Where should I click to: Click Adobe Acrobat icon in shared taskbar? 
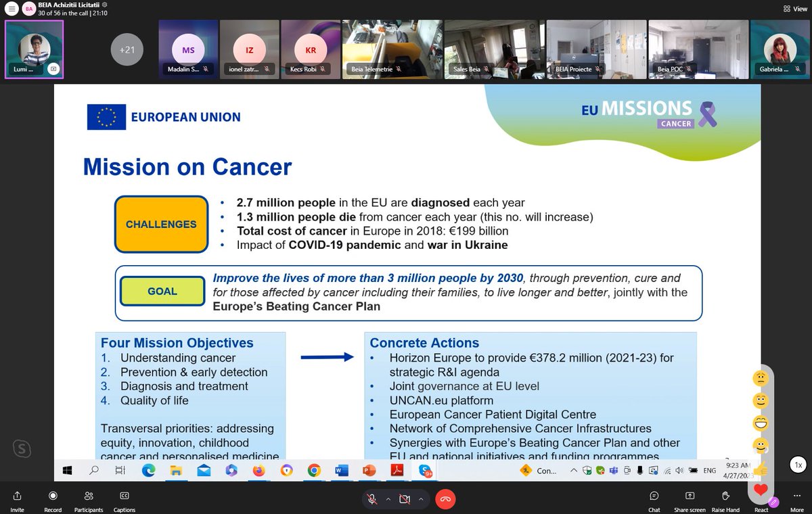[397, 470]
